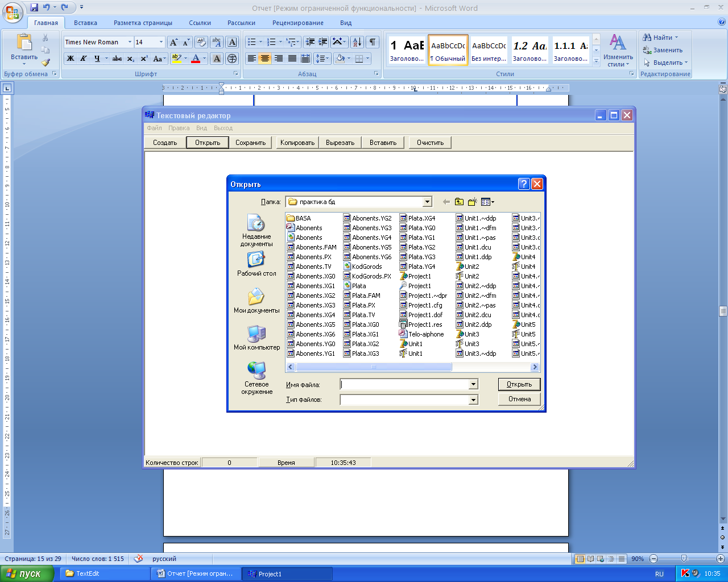728x582 pixels.
Task: Open the view menu dropdown in the dialog toolbar
Action: (487, 202)
